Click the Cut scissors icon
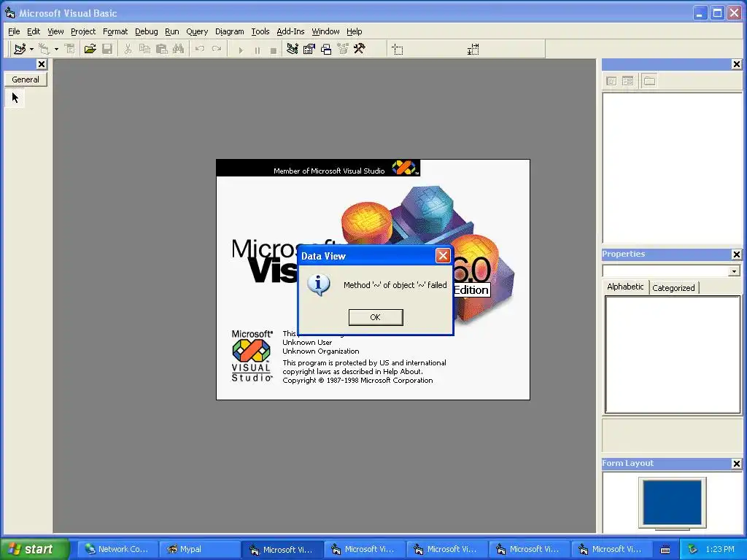Viewport: 747px width, 560px height. (x=128, y=49)
